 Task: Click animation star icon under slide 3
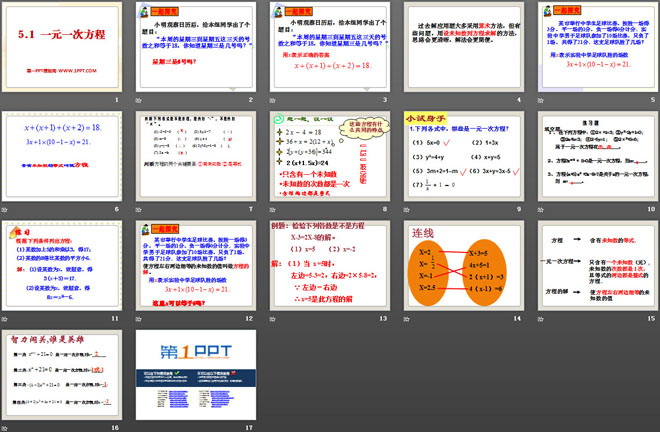[x=272, y=100]
